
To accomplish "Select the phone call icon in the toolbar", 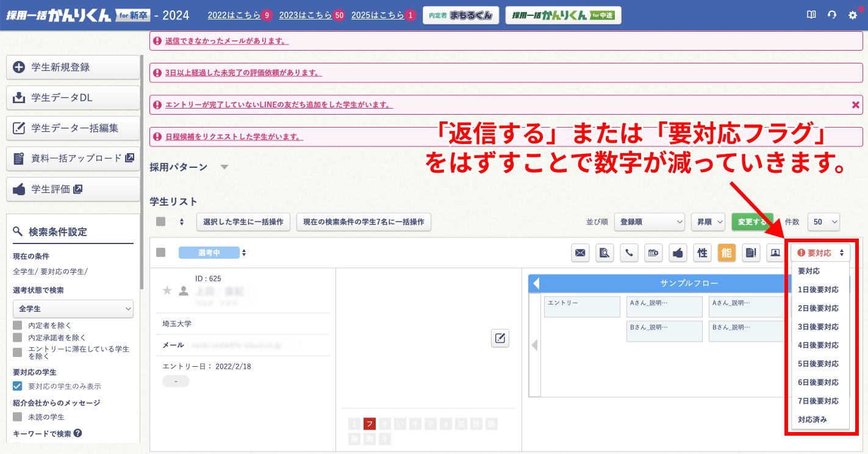I will (629, 253).
